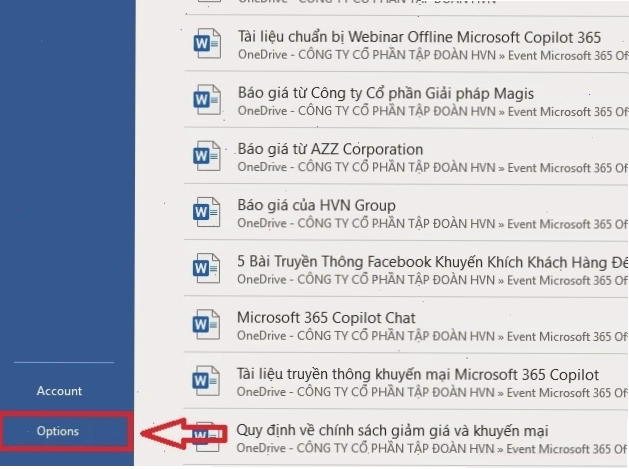Open 'Tài liệu chuẩn bị Webinar Offline Microsoft Copilot 365'

[x=419, y=37]
